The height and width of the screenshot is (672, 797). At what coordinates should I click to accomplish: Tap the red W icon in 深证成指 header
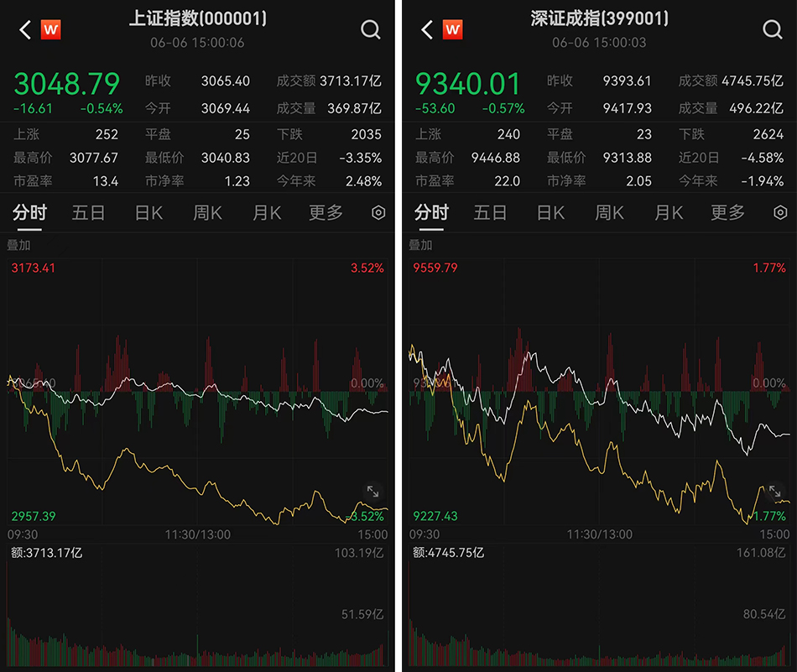coord(453,30)
